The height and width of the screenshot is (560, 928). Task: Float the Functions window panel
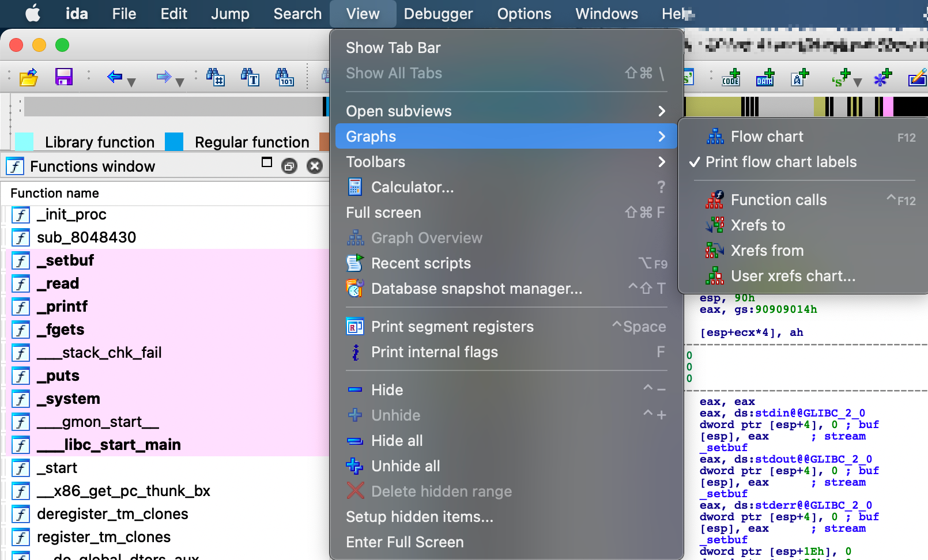tap(266, 162)
